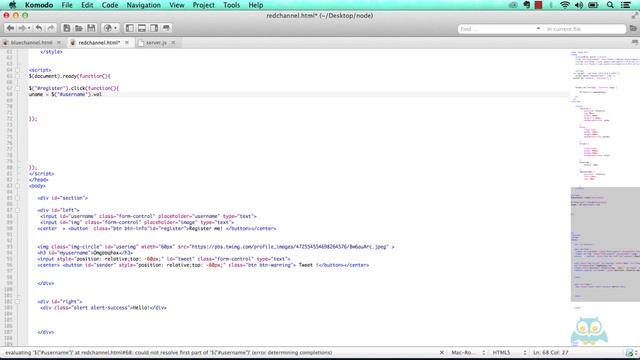Open the View menu
This screenshot has height=360, width=640.
click(176, 5)
